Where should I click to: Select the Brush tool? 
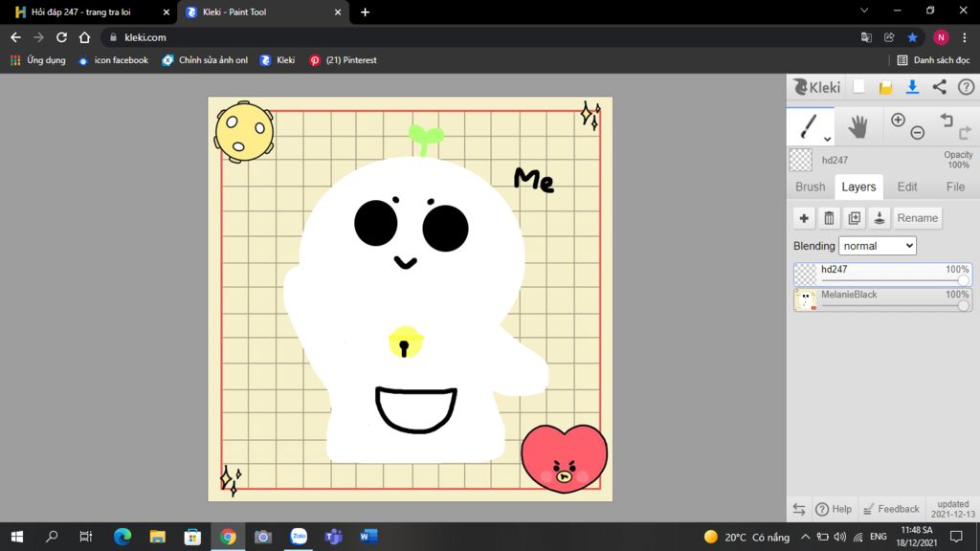(x=808, y=126)
